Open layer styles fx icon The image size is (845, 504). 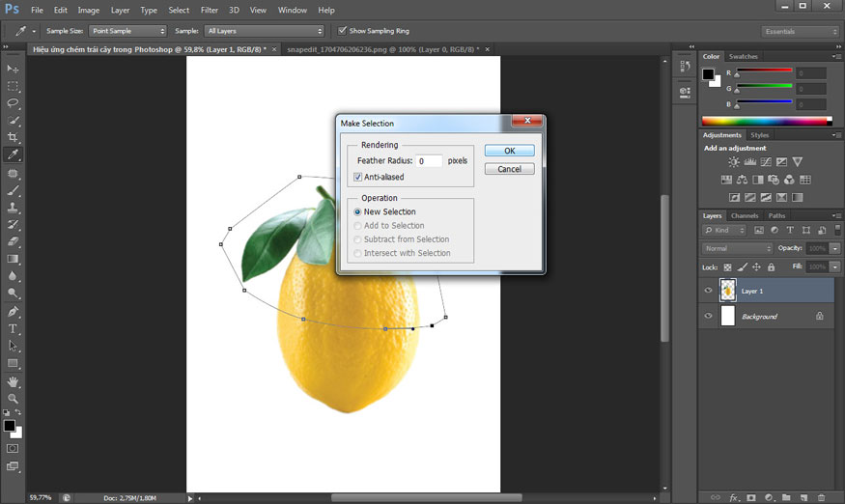[733, 497]
